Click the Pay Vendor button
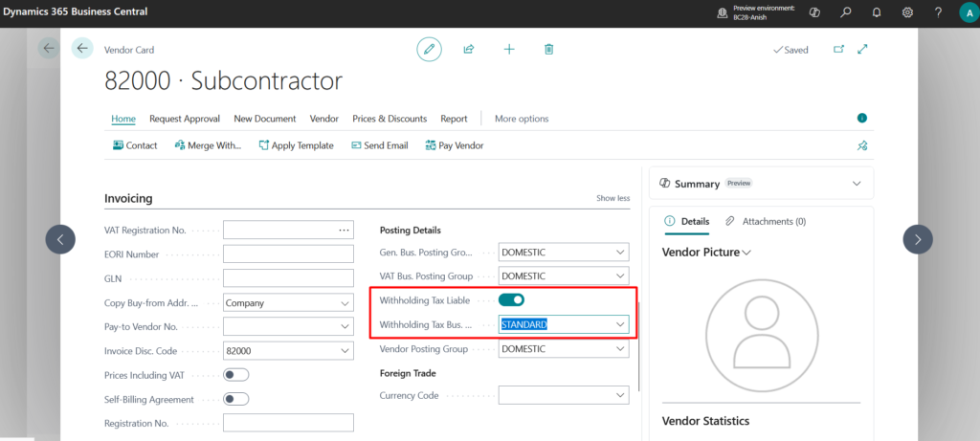980x441 pixels. point(453,145)
